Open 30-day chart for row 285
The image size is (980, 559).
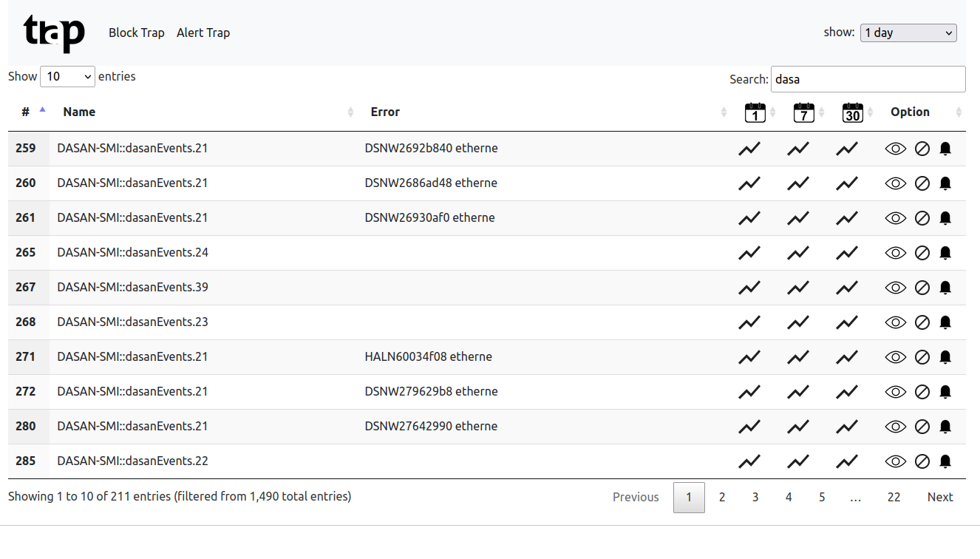(x=847, y=461)
